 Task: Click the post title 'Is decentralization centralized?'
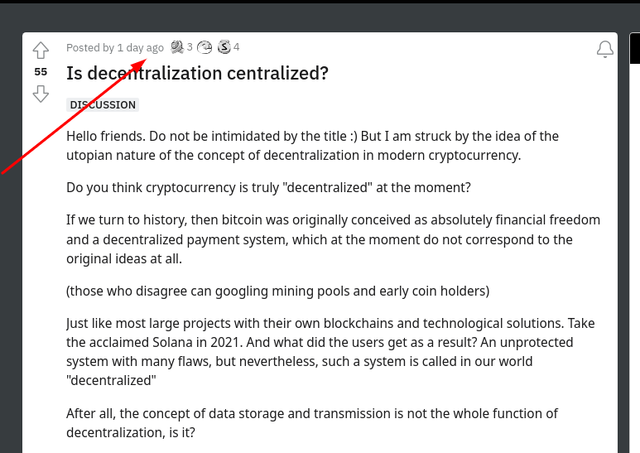tap(197, 73)
